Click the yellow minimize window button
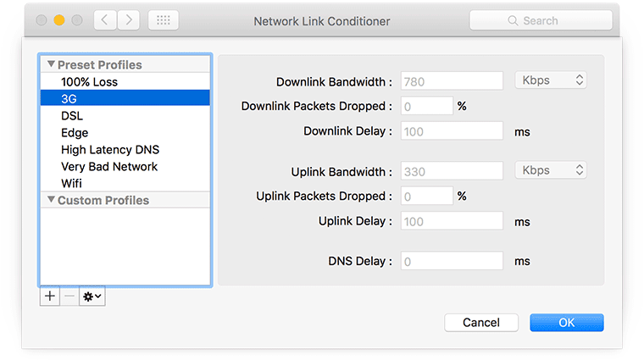The image size is (644, 360). tap(59, 20)
